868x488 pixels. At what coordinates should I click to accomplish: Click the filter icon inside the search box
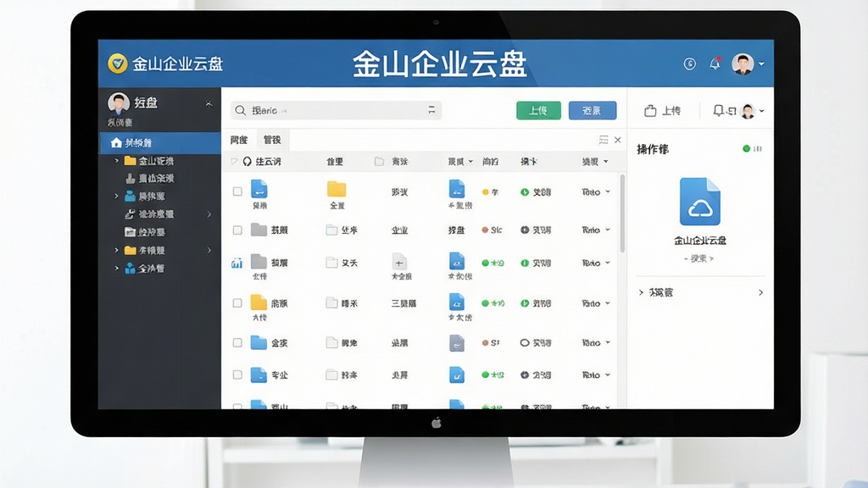[x=431, y=110]
